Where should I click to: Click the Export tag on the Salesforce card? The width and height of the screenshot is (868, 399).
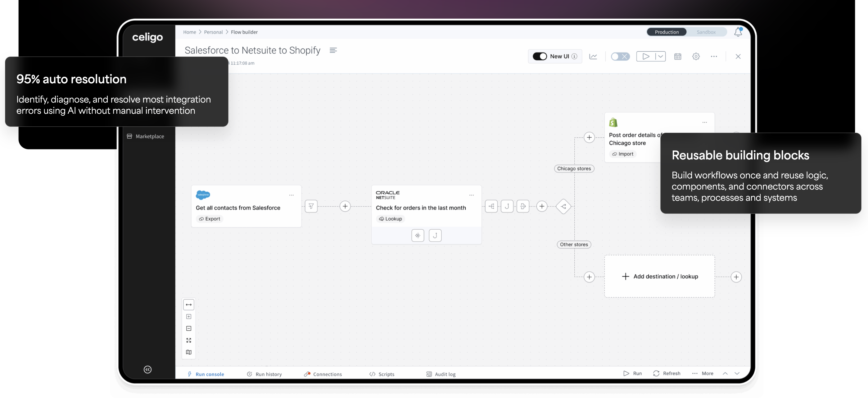(210, 219)
